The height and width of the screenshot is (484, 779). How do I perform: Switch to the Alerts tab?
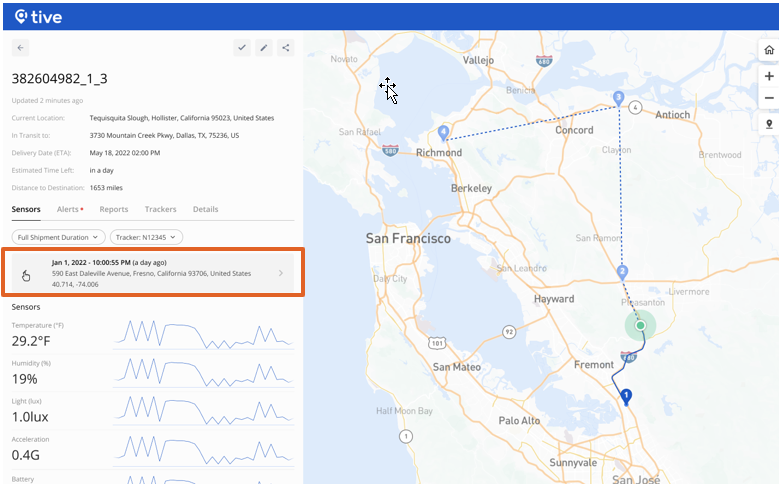pos(69,209)
